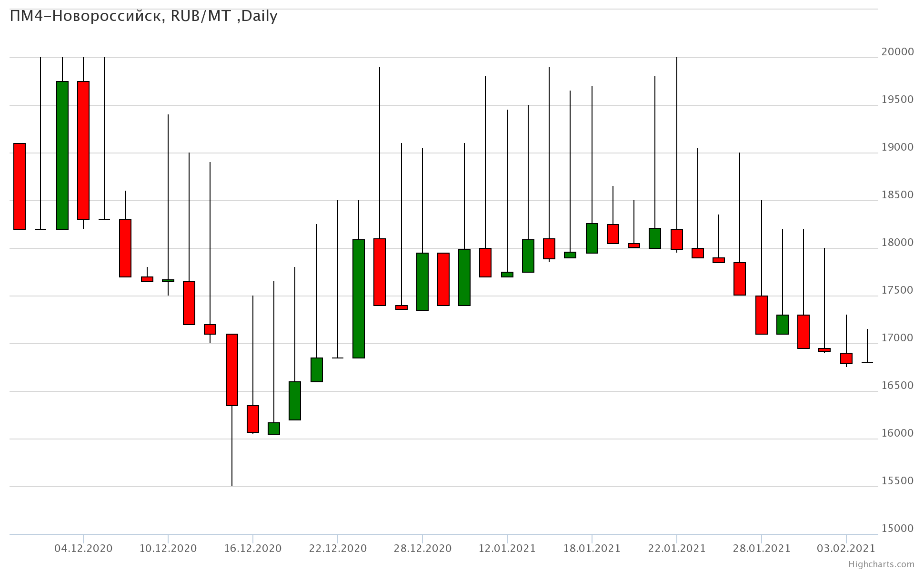Viewport: 924px width, 572px height.
Task: Click the tall green candlestick near 04.12.2020
Action: (x=62, y=155)
